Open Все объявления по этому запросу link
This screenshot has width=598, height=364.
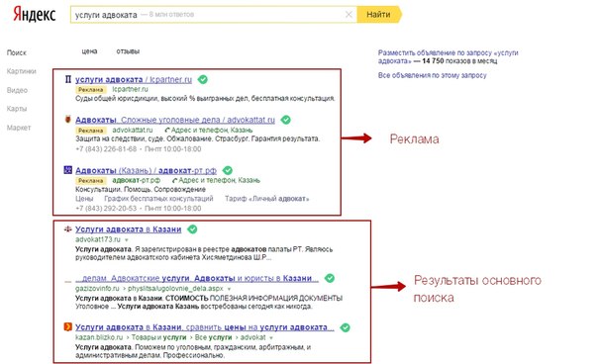tap(432, 75)
